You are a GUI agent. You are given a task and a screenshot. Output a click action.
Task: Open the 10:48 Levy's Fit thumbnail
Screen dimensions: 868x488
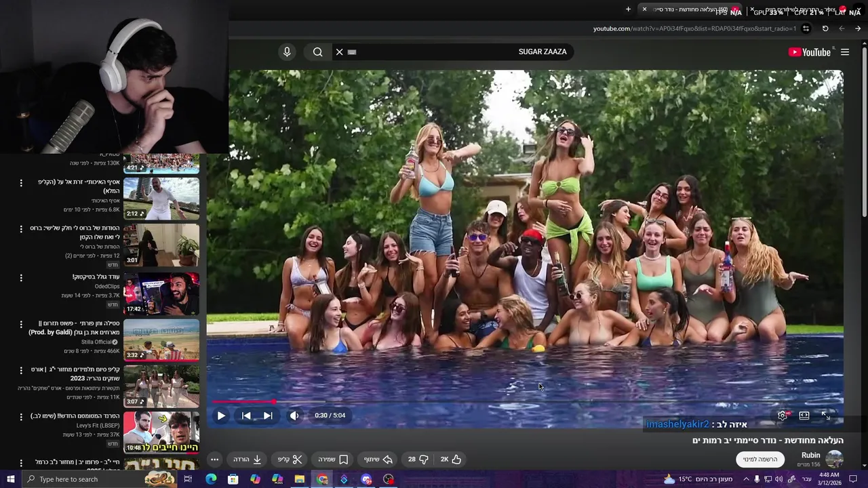(161, 432)
